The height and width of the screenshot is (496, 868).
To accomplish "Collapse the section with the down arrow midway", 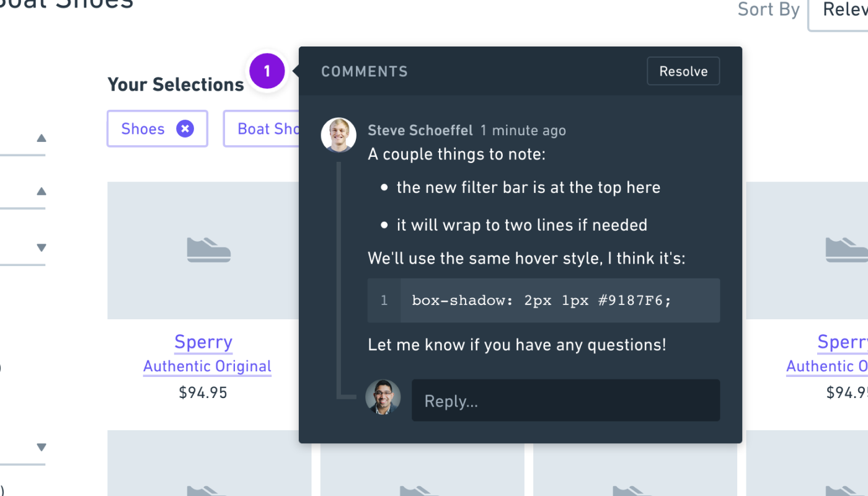I will tap(41, 247).
